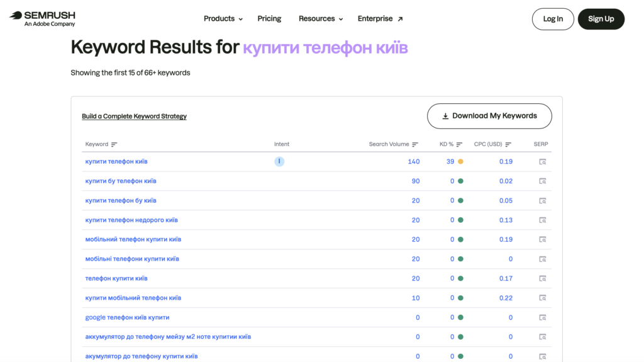Click green KD dot for телефон купити київ
Image resolution: width=644 pixels, height=362 pixels.
point(461,278)
